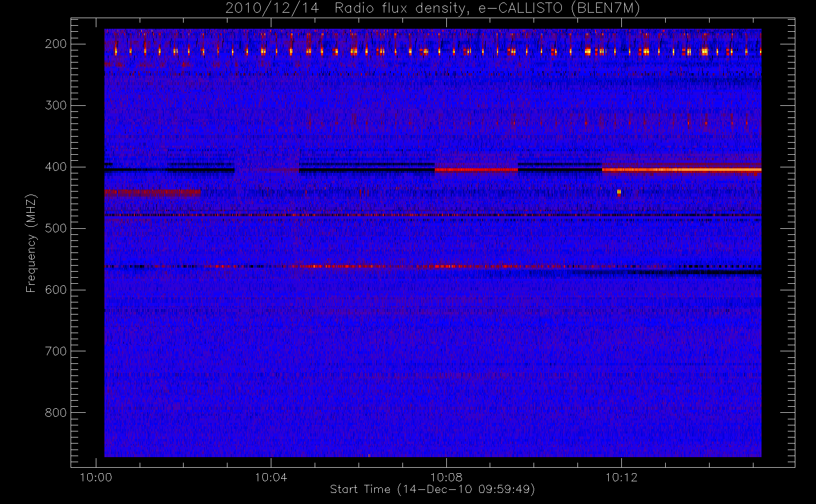
Task: Click the "Frequency (MHZ)" y-axis label
Action: point(31,243)
